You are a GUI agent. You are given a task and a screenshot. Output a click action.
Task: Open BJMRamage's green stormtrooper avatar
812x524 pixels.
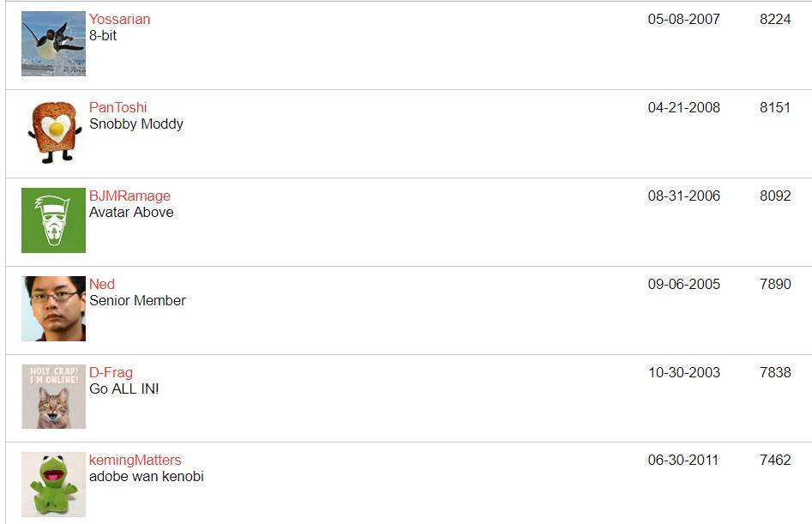coord(53,220)
